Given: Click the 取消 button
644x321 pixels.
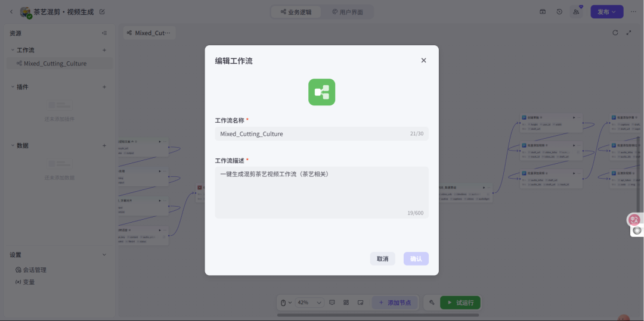Looking at the screenshot, I should 382,258.
